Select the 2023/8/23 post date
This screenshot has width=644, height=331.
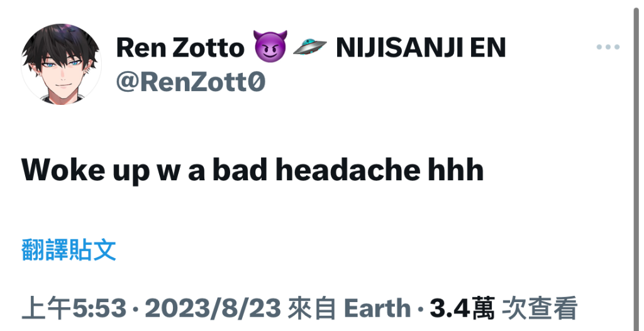tap(213, 308)
